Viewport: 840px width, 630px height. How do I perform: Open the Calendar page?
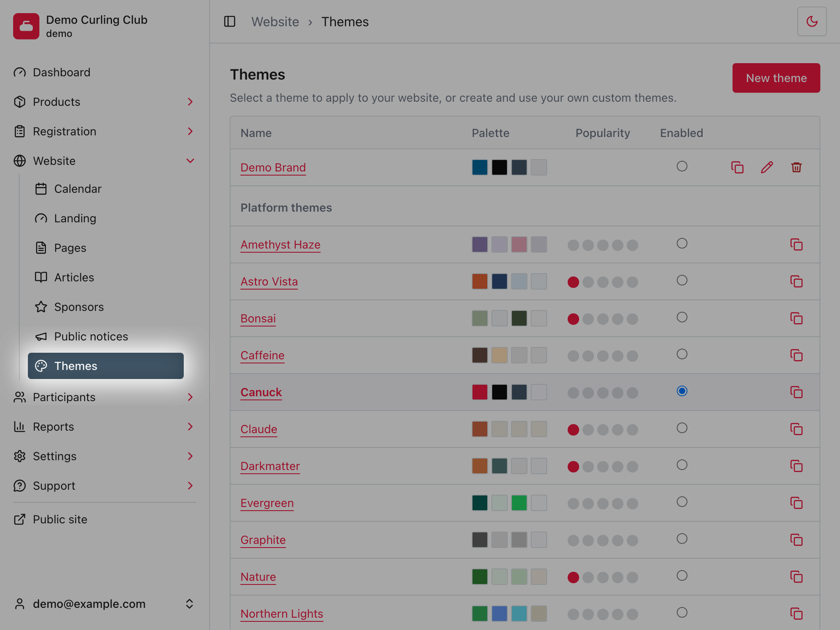106,189
